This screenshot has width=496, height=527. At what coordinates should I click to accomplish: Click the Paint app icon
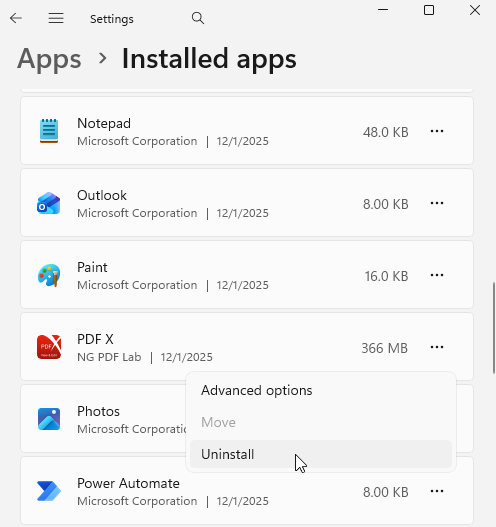(49, 275)
